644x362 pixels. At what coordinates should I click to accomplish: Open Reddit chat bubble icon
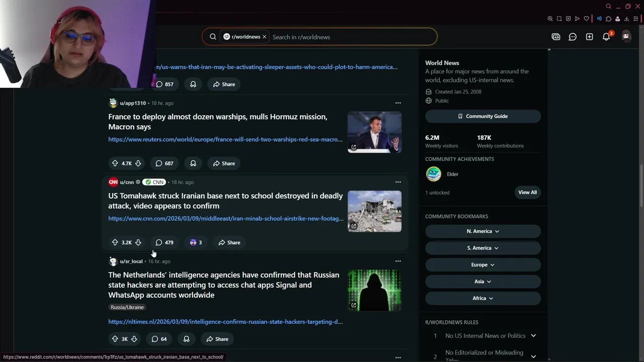(x=573, y=37)
